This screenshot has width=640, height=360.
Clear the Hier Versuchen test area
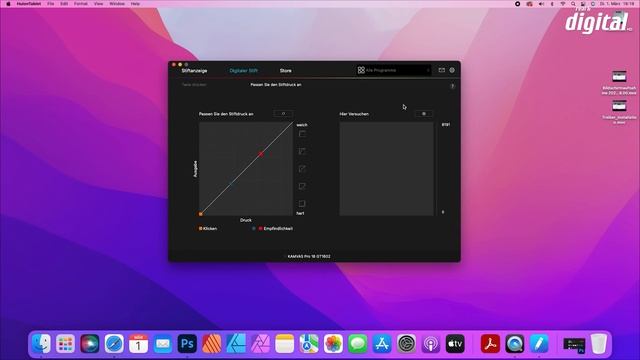[x=424, y=113]
